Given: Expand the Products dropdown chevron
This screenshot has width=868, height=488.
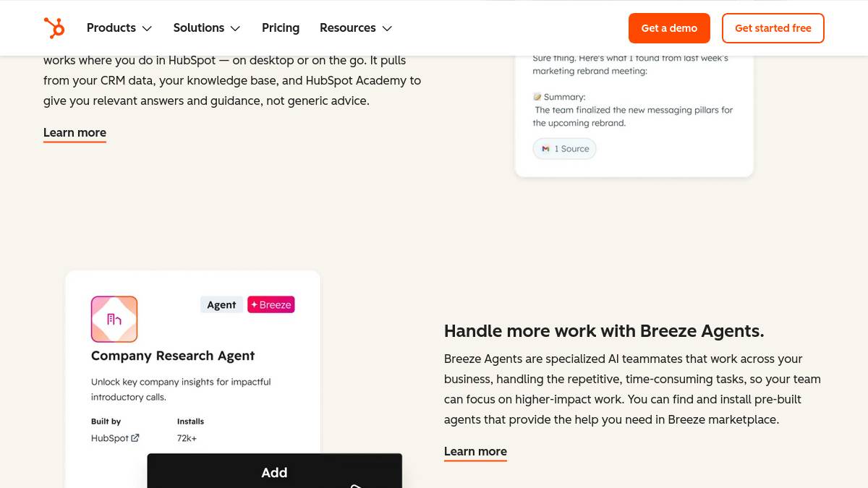Looking at the screenshot, I should coord(147,28).
